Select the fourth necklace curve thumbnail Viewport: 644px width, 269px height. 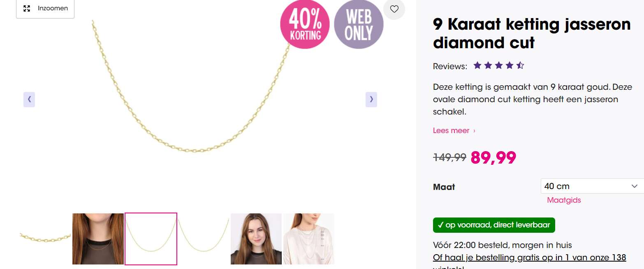pos(204,239)
